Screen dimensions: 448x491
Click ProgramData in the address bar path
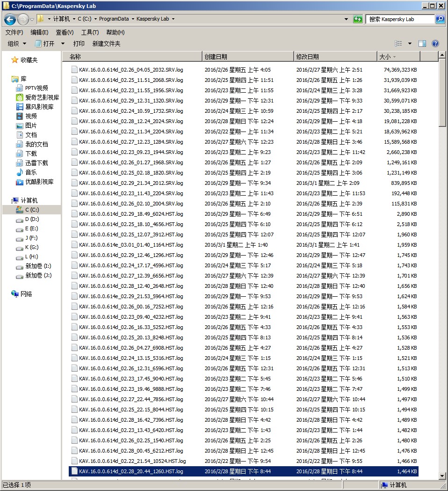tap(114, 19)
